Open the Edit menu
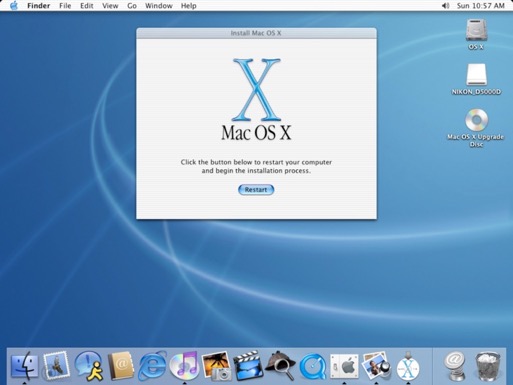Image resolution: width=513 pixels, height=385 pixels. (x=87, y=6)
